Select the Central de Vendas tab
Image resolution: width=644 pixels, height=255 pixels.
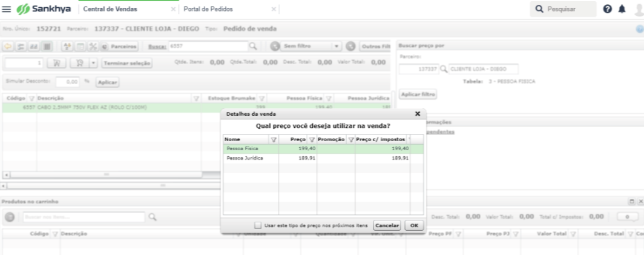point(118,9)
